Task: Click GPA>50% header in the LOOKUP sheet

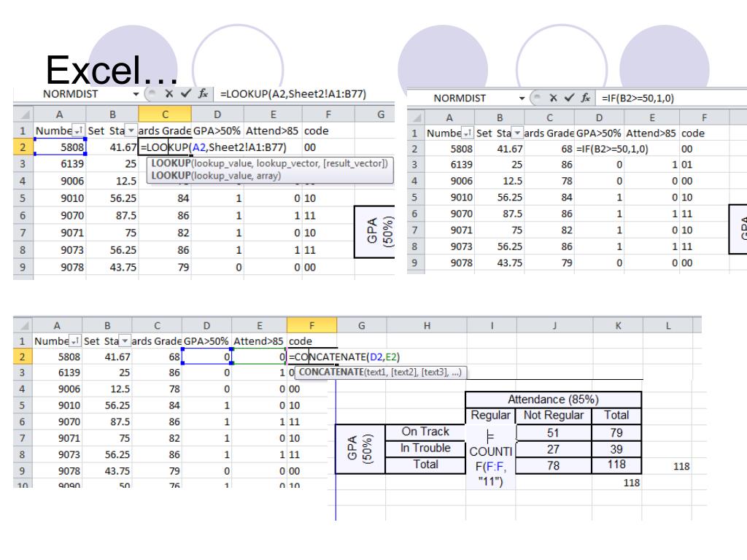Action: point(217,131)
